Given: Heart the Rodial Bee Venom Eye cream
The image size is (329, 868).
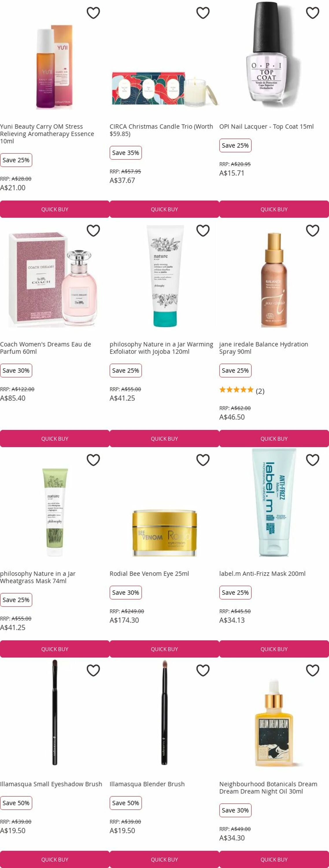Looking at the screenshot, I should click(x=203, y=460).
